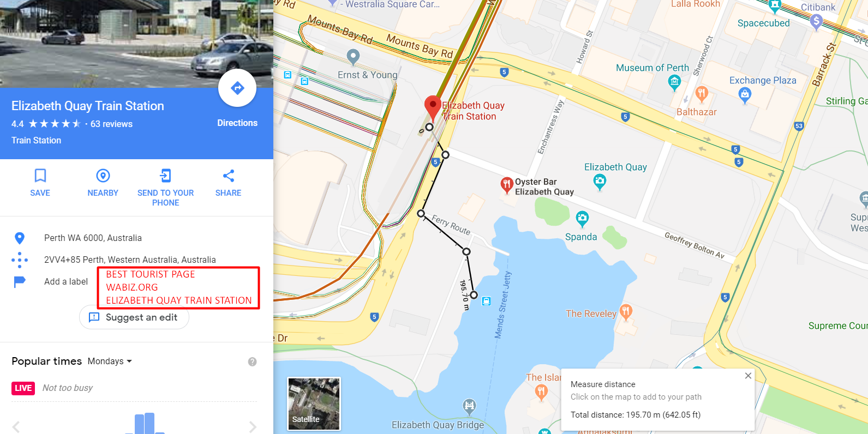Click the SEND TO YOUR PHONE icon
The height and width of the screenshot is (434, 868).
(x=165, y=176)
